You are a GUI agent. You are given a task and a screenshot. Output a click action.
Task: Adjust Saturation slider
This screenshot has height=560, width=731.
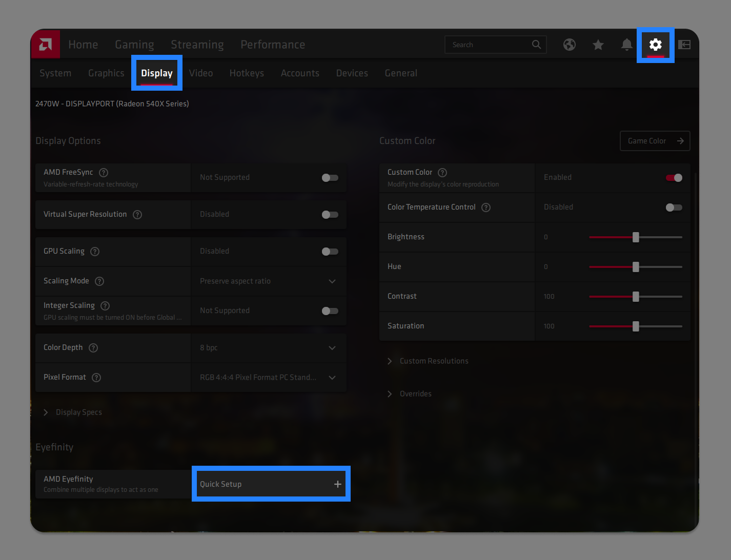tap(636, 326)
